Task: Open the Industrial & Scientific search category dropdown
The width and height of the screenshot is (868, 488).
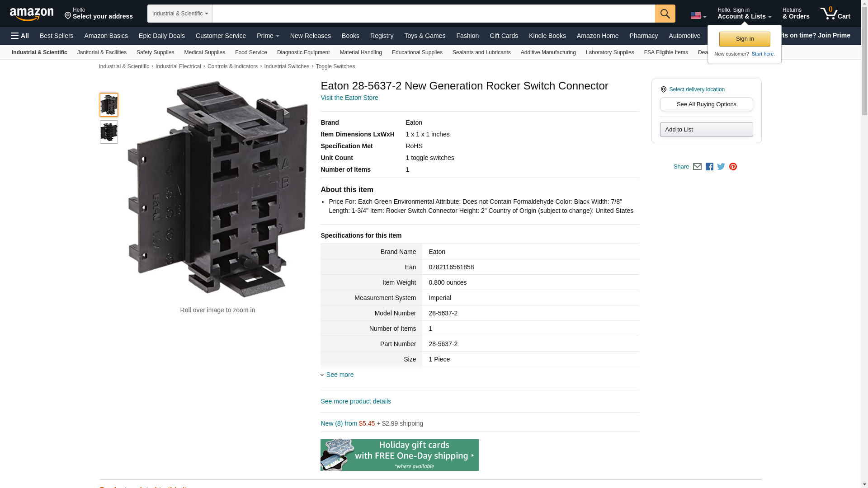Action: pyautogui.click(x=179, y=14)
